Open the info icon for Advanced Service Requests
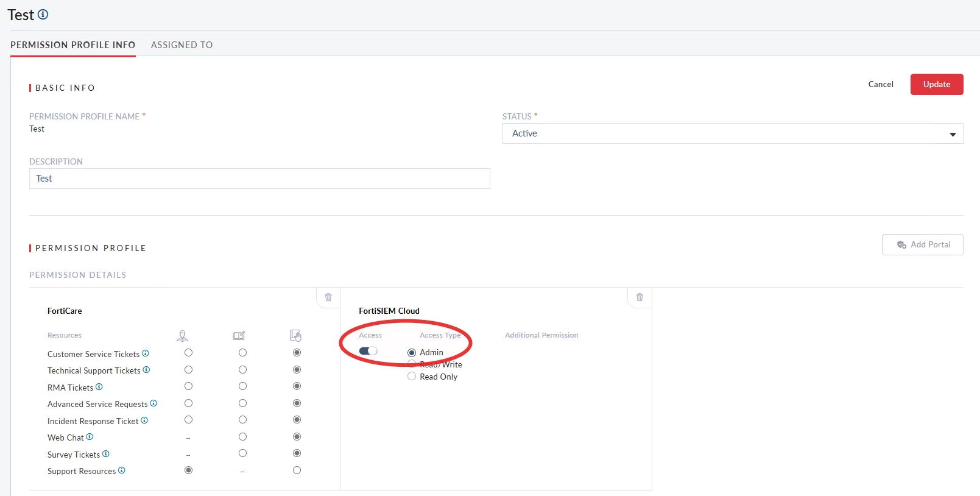Viewport: 980px width, 496px height. pos(153,403)
